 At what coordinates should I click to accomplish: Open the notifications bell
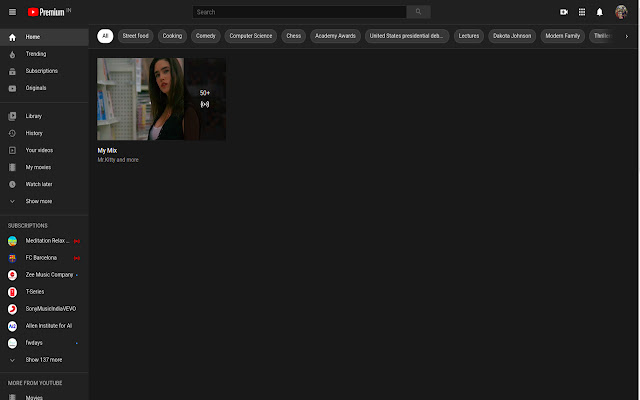click(x=599, y=12)
